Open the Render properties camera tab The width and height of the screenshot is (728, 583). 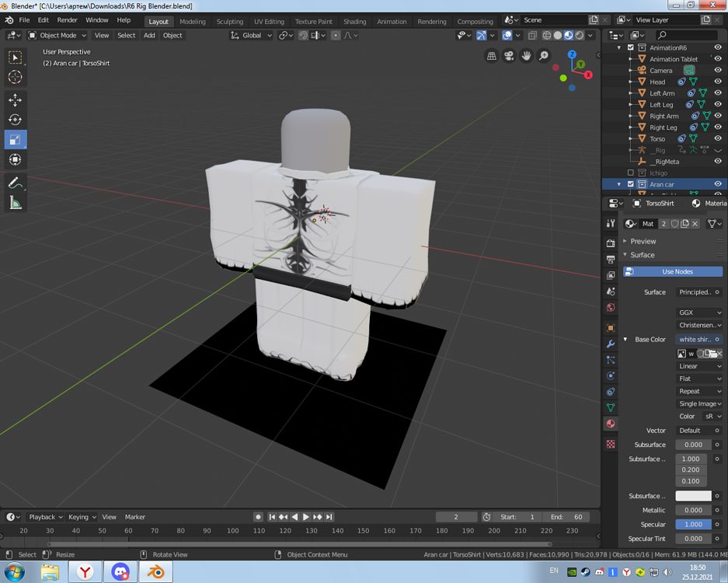(611, 243)
